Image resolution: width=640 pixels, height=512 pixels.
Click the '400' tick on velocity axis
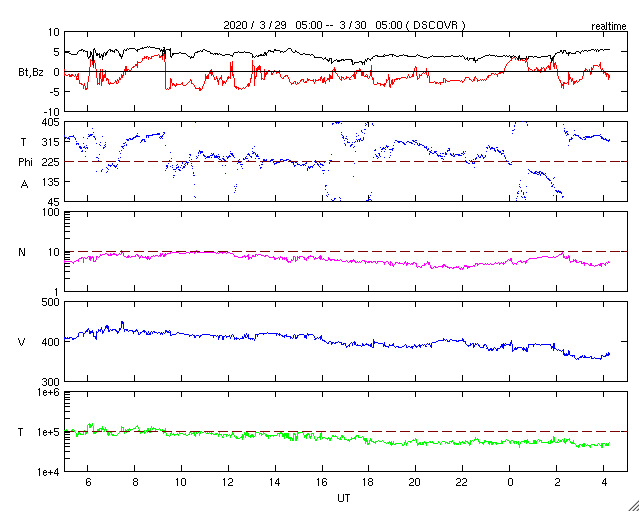pos(52,342)
